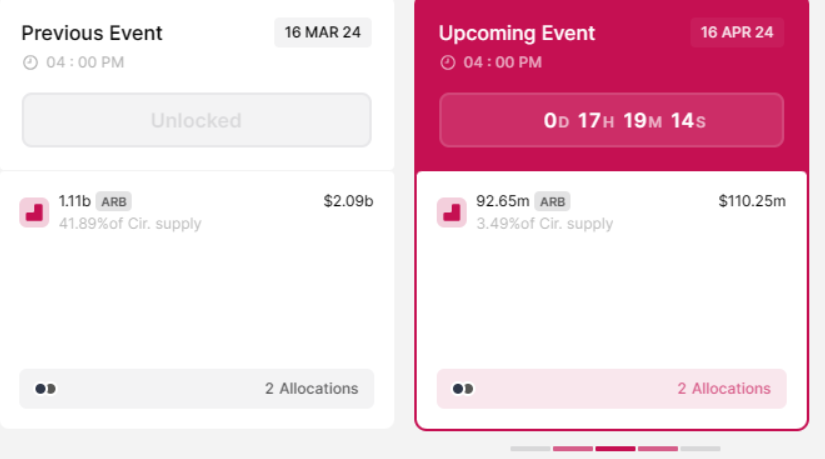This screenshot has width=825, height=459.
Task: Click the countdown timer 0D 17H 19M 14S
Action: tap(611, 120)
